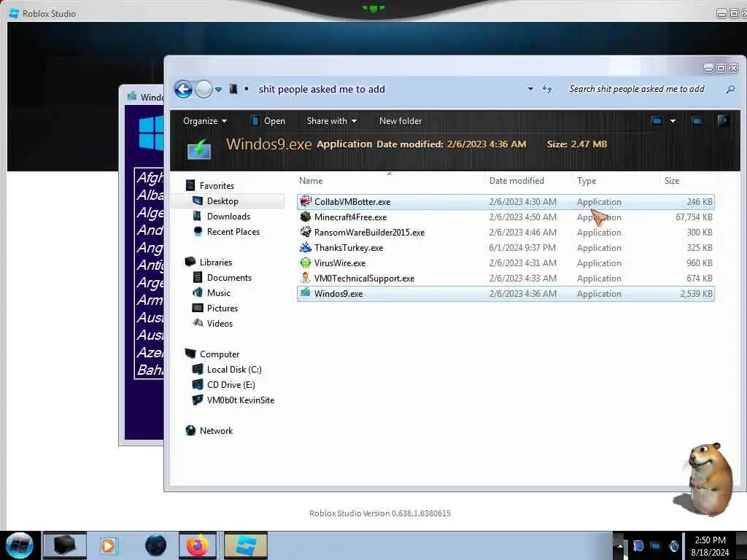Expand the view options dropdown arrow
Viewport: 747px width, 560px height.
[x=673, y=121]
